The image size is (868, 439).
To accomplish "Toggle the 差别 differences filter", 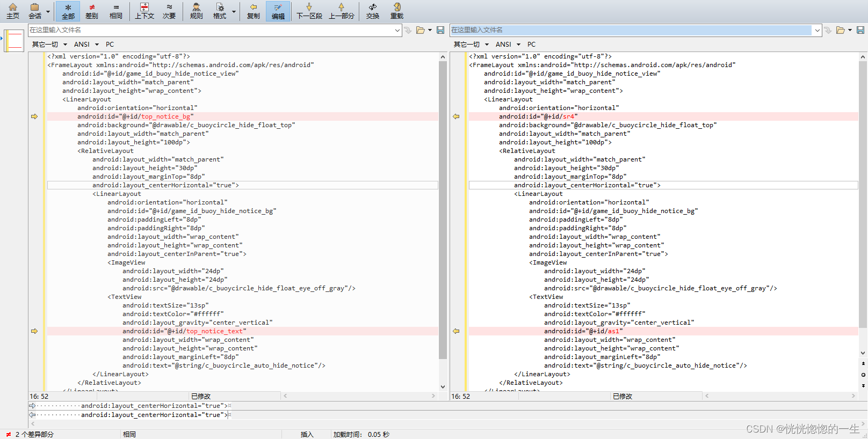I will tap(92, 11).
